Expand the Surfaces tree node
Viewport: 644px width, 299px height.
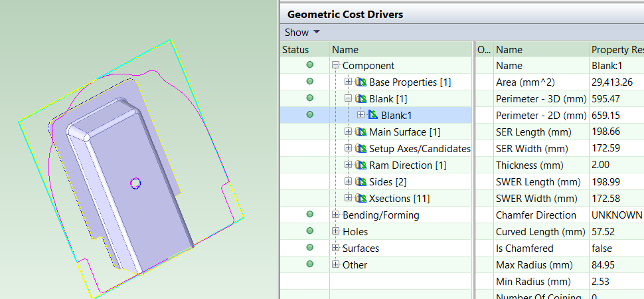click(336, 249)
